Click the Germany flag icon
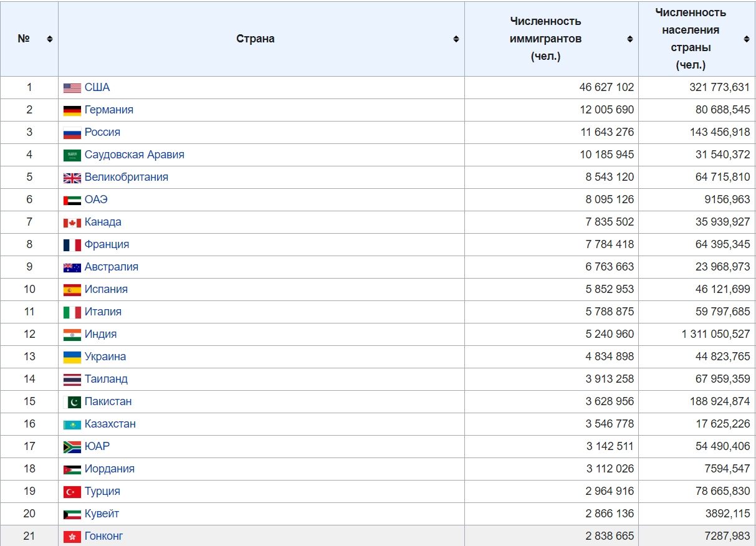Image resolution: width=756 pixels, height=546 pixels. point(72,110)
